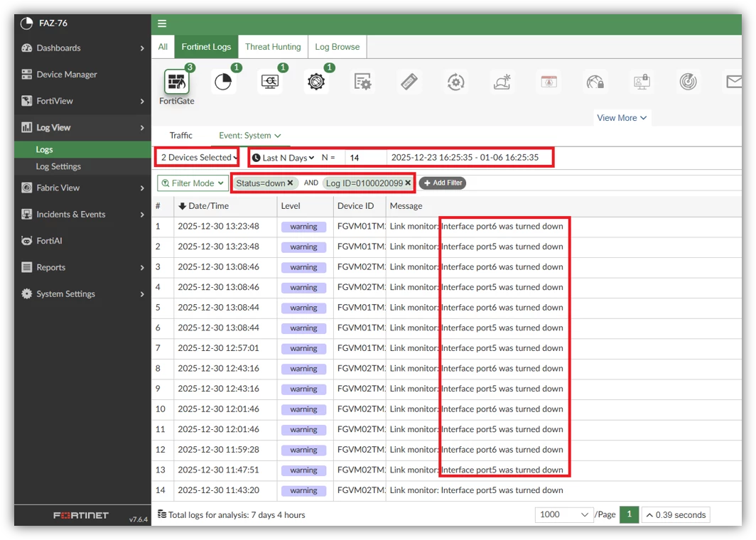Select the red browser window device icon

point(549,82)
